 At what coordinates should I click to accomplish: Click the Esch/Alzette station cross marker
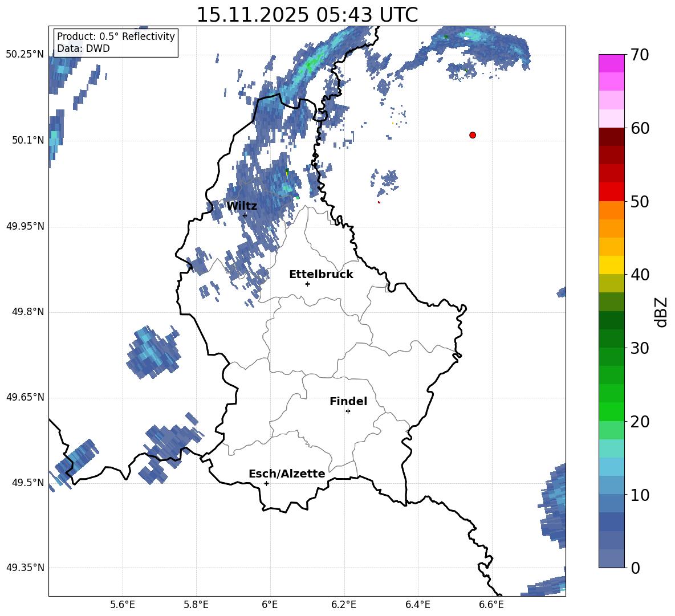pyautogui.click(x=266, y=483)
